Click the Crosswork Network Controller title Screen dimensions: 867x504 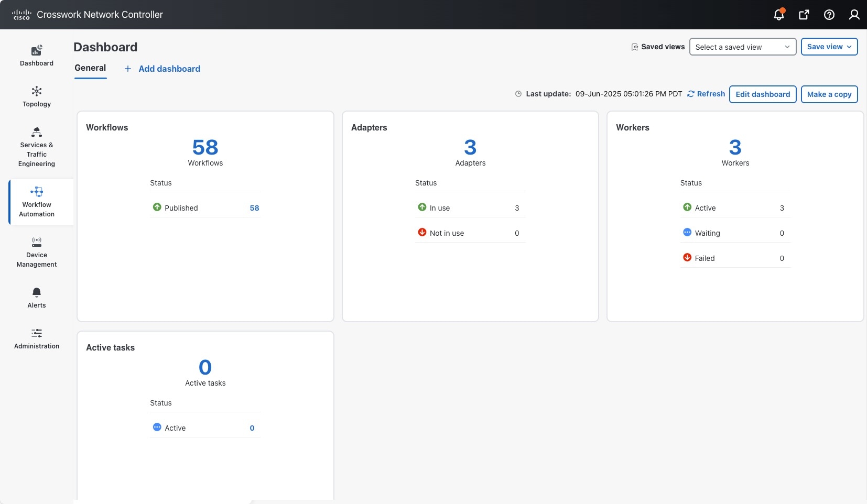pyautogui.click(x=100, y=15)
